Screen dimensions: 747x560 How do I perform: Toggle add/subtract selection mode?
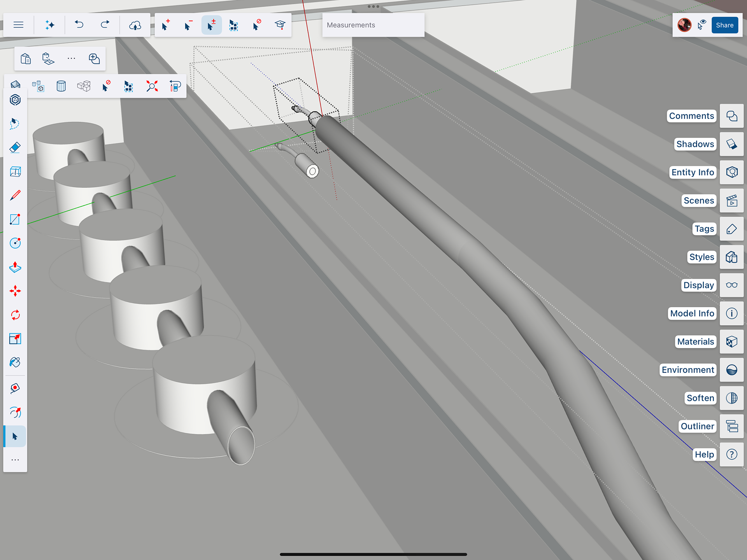coord(211,25)
